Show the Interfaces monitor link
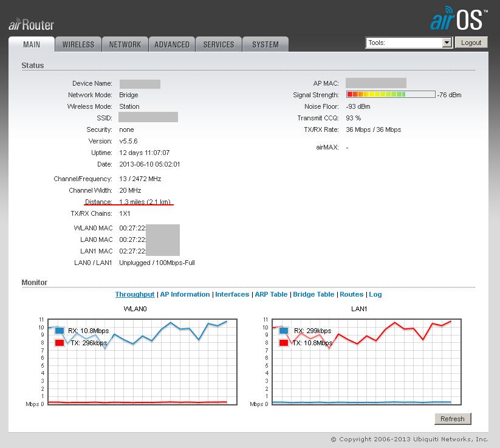This screenshot has height=448, width=500. click(232, 294)
